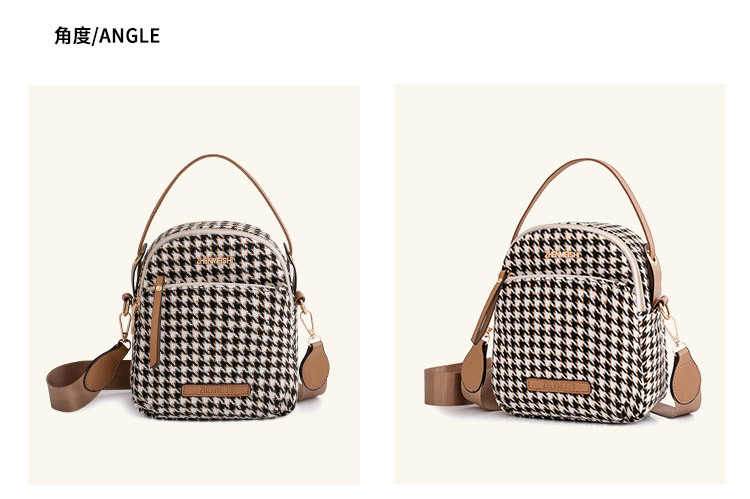Click right leather strap tab of left bag

[x=316, y=365]
